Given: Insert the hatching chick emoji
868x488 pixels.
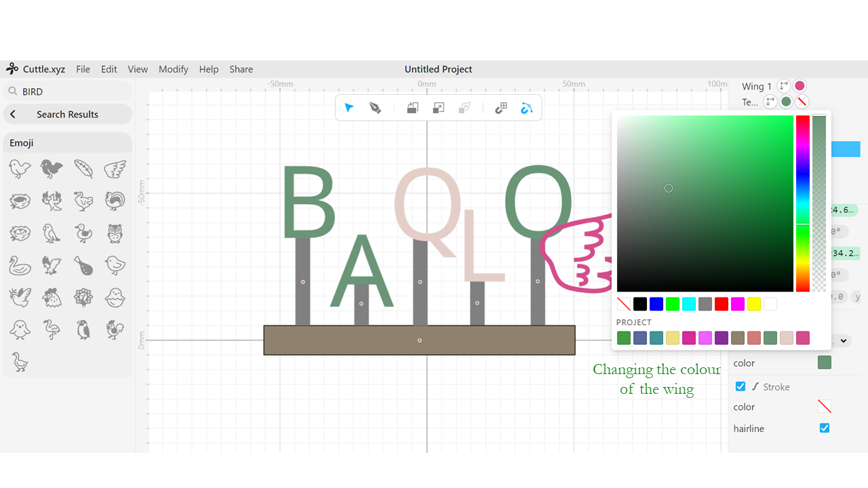Looking at the screenshot, I should pyautogui.click(x=115, y=297).
